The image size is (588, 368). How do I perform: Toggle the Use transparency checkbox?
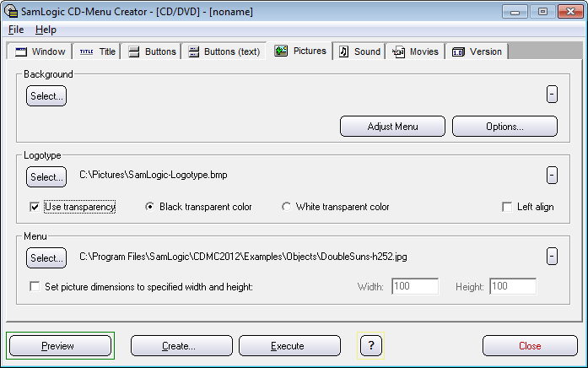coord(35,207)
